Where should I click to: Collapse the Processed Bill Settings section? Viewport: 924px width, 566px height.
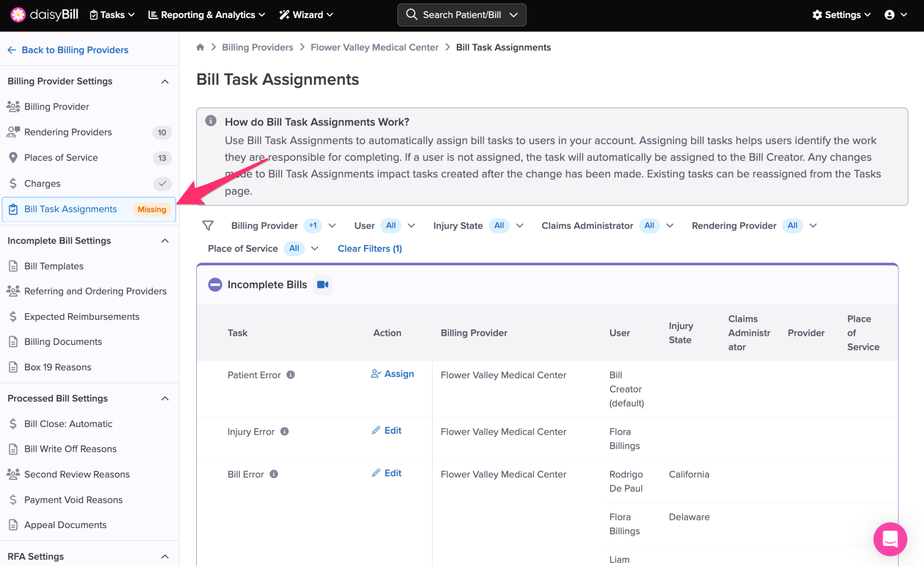point(165,399)
